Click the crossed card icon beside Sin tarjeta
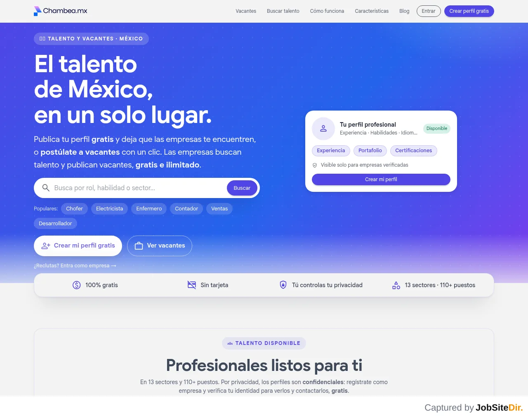Image resolution: width=528 pixels, height=420 pixels. pos(192,285)
